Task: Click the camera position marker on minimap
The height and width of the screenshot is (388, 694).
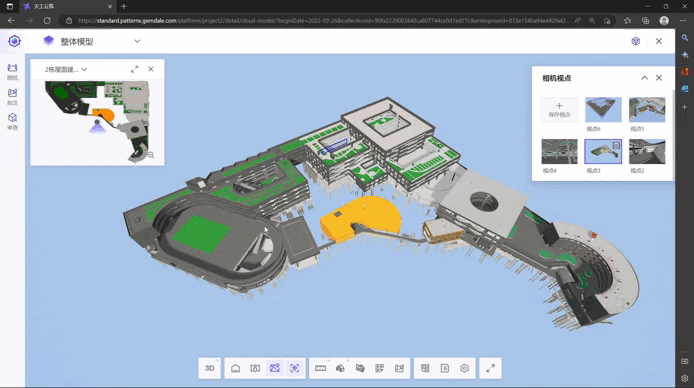Action: (x=97, y=123)
